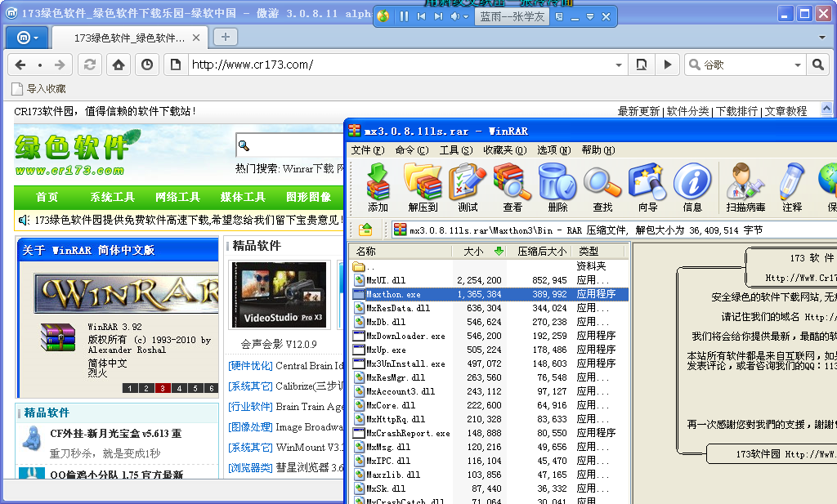Open the 命令(C) menu in WinRAR
The height and width of the screenshot is (504, 837).
coord(411,150)
